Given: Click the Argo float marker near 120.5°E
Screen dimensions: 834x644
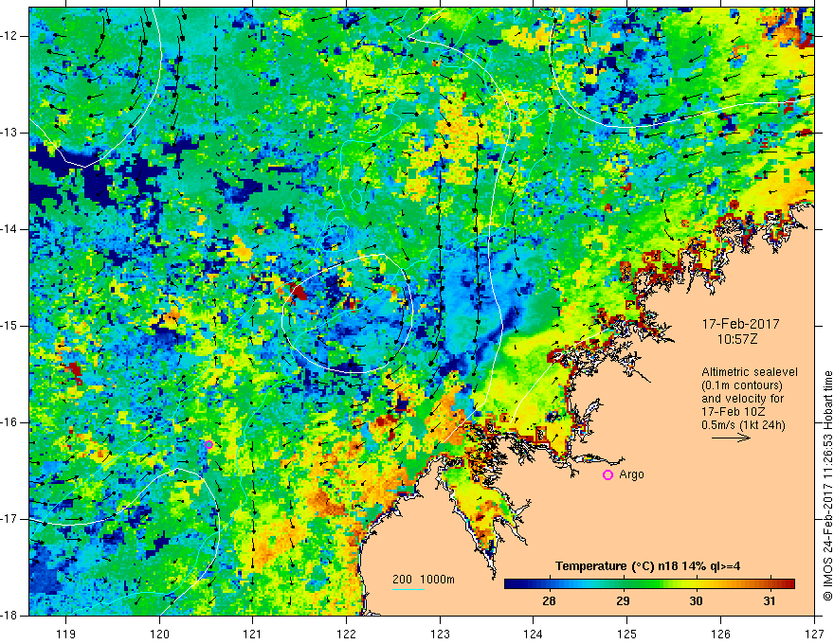Looking at the screenshot, I should pos(209,445).
